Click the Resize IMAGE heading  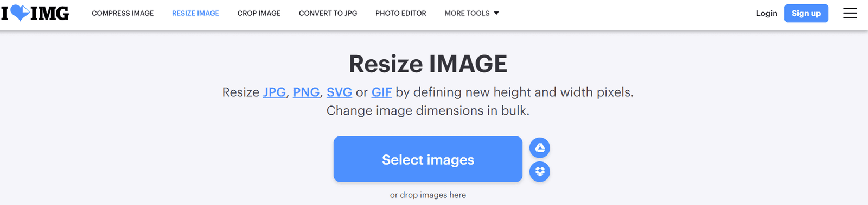click(x=428, y=64)
